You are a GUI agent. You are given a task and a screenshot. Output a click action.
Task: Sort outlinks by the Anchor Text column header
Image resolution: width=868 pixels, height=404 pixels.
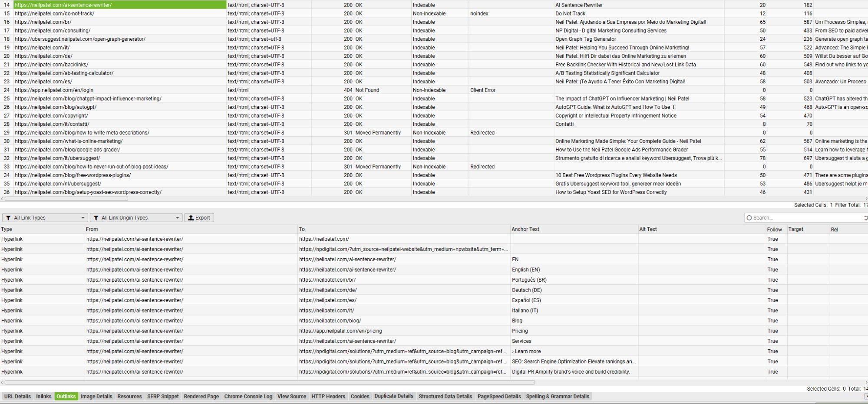(525, 229)
